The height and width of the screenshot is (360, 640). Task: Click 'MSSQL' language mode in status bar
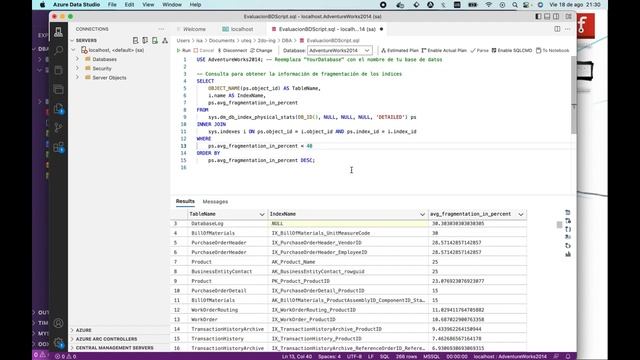tap(431, 356)
